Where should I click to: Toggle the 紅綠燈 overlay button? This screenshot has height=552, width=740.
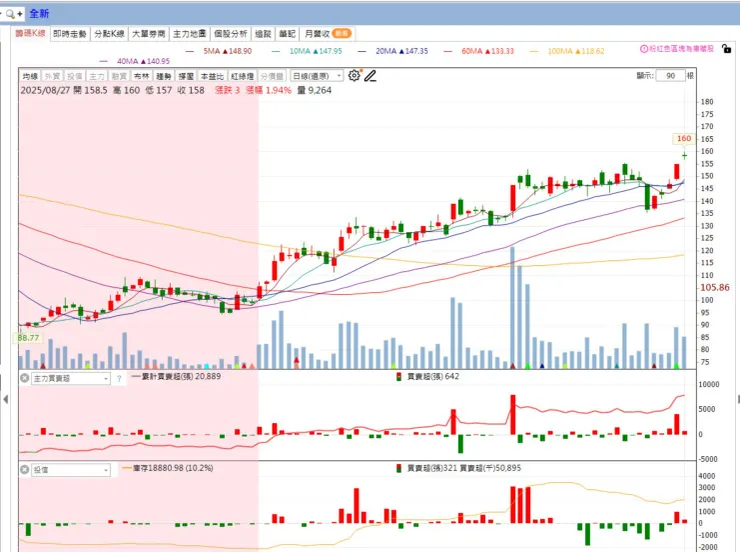242,76
